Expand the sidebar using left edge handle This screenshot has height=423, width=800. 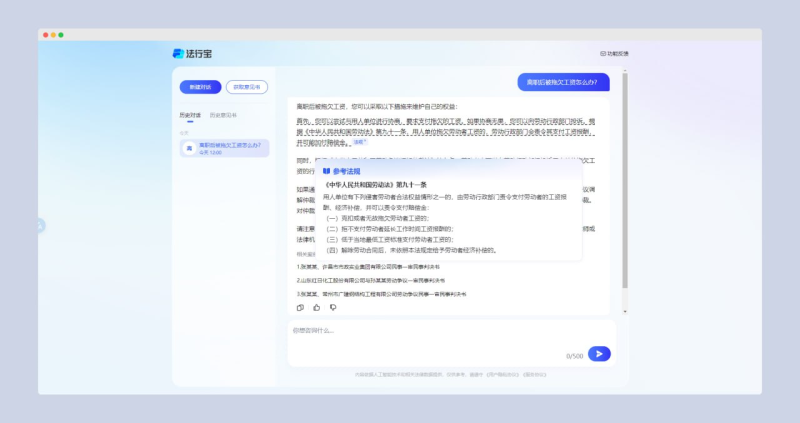point(40,225)
